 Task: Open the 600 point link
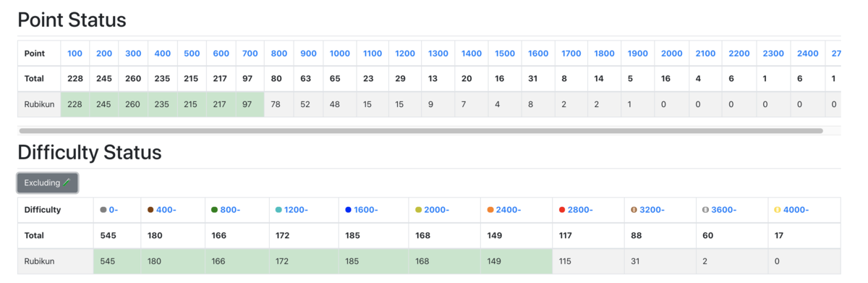coord(221,54)
